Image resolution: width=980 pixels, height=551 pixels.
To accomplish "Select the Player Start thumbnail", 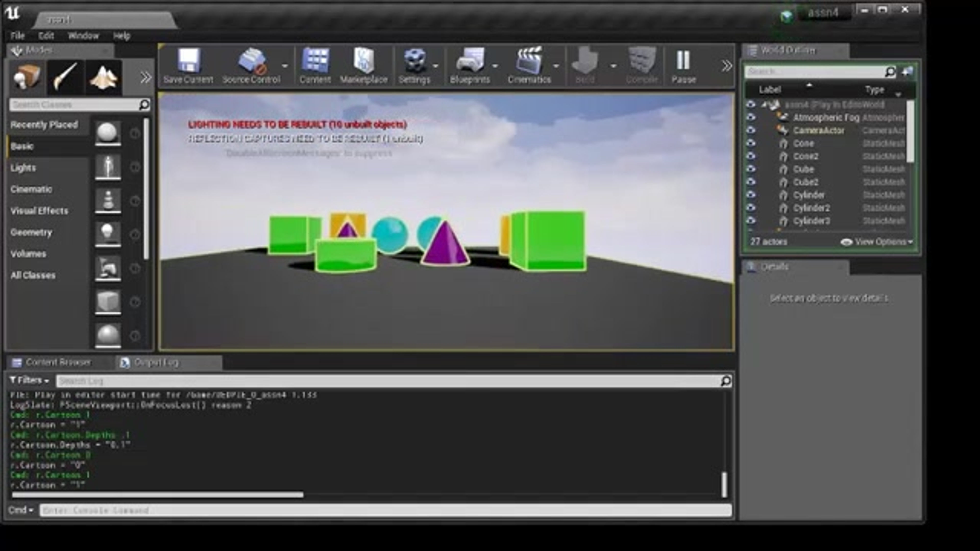I will (x=108, y=268).
